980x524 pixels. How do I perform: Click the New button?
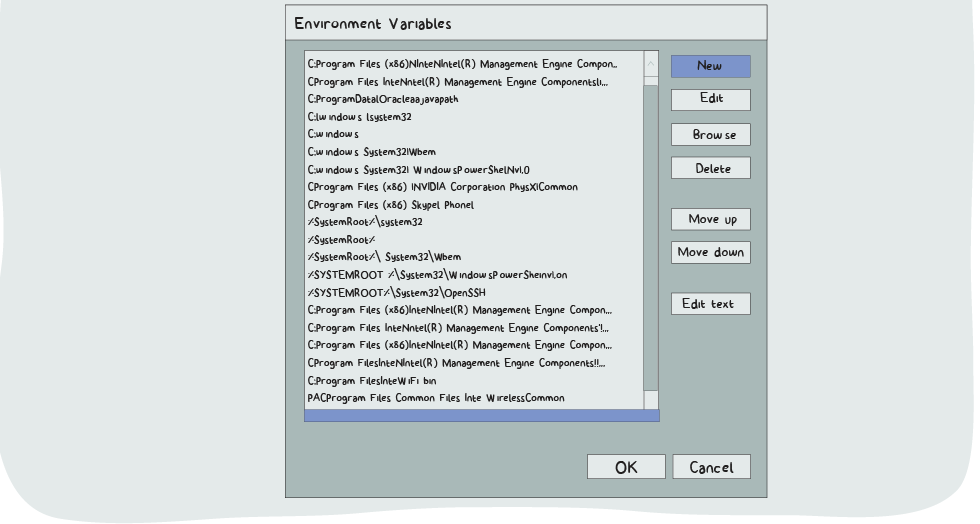pyautogui.click(x=710, y=66)
